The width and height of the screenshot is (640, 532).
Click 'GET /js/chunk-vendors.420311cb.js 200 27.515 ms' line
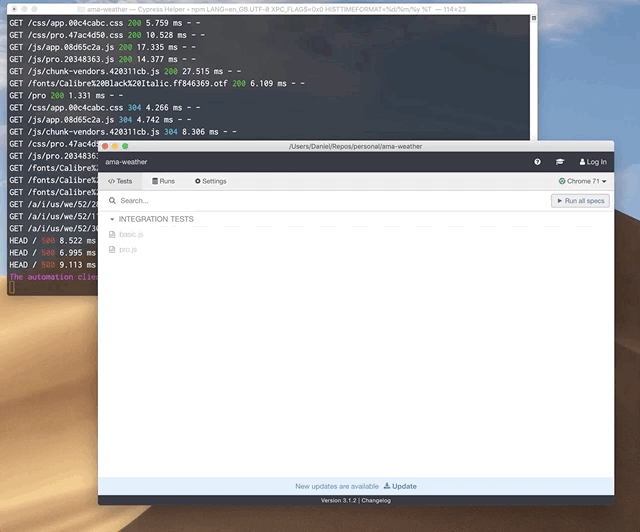pos(125,71)
